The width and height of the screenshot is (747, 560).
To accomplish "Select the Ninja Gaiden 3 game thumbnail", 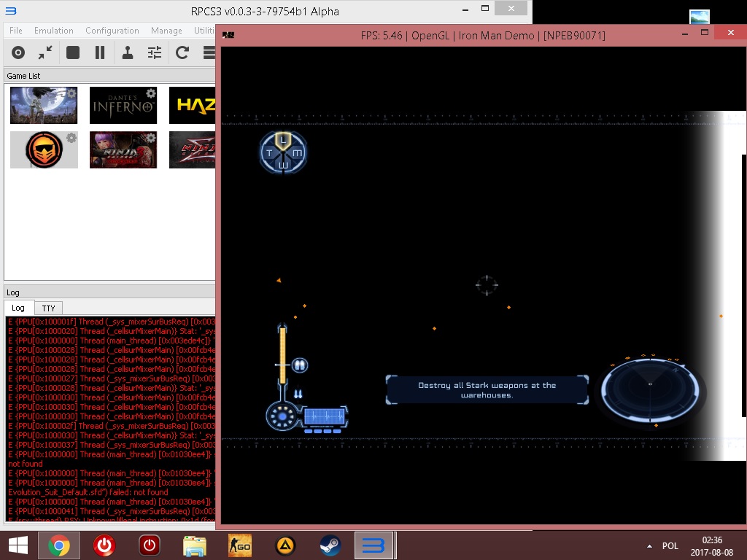I will 123,150.
